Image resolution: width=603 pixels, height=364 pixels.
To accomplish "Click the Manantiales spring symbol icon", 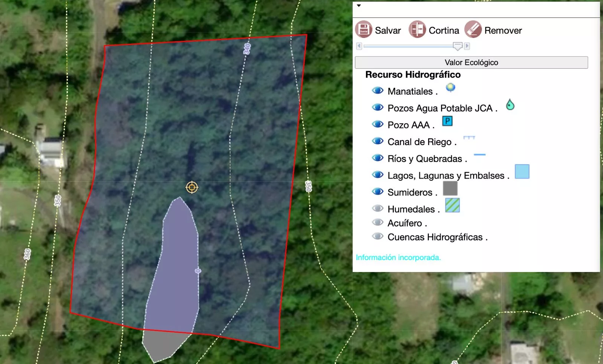I will pyautogui.click(x=450, y=88).
